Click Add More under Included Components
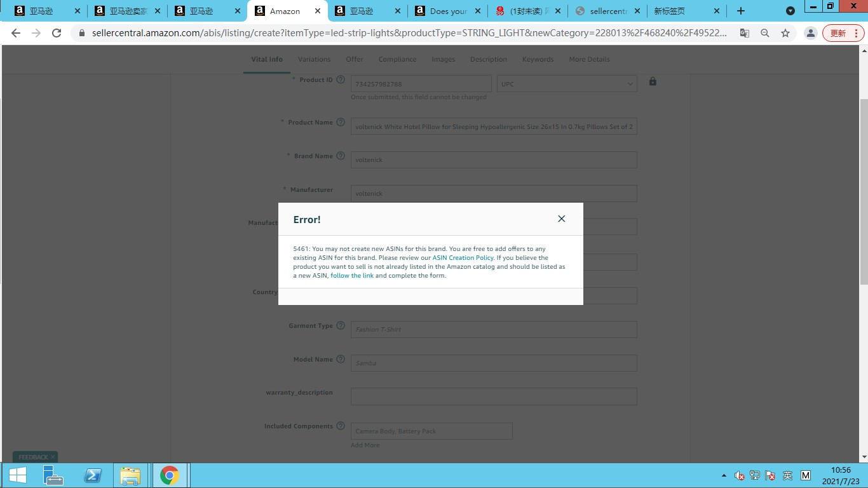The width and height of the screenshot is (868, 488). point(365,445)
